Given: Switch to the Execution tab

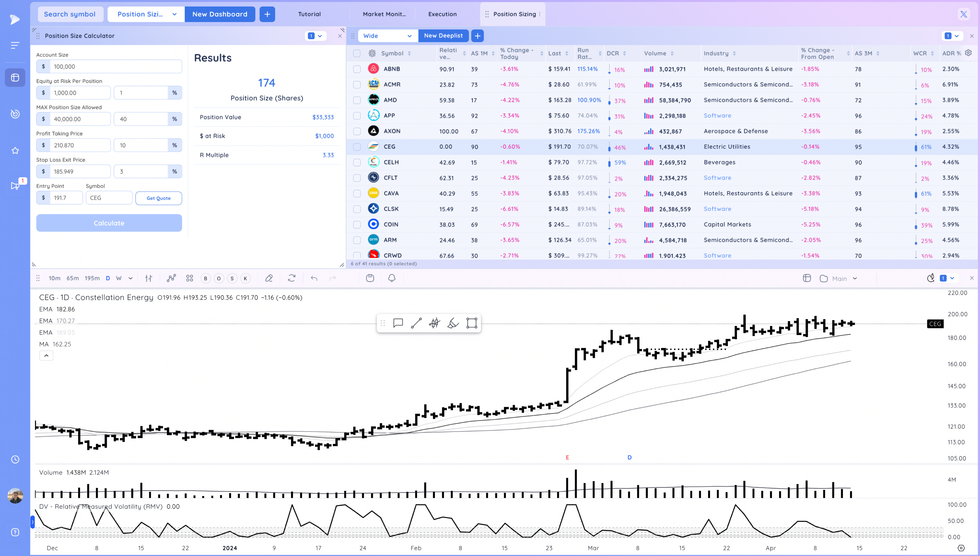Looking at the screenshot, I should pyautogui.click(x=442, y=14).
